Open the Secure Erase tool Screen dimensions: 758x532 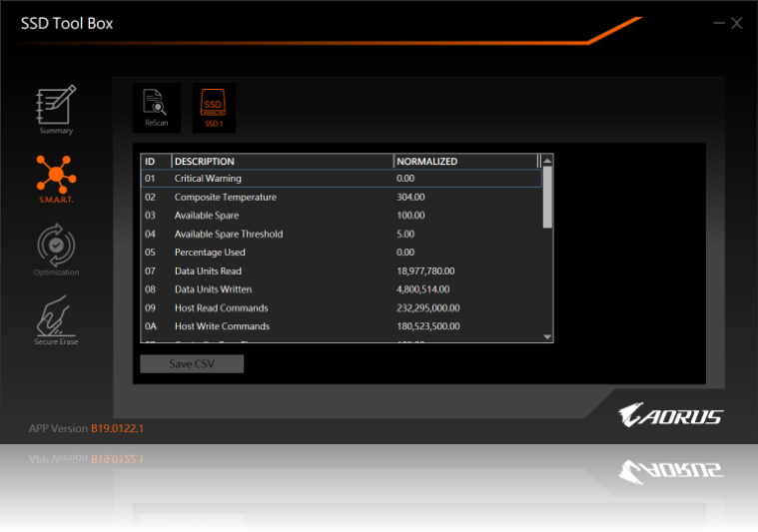56,317
